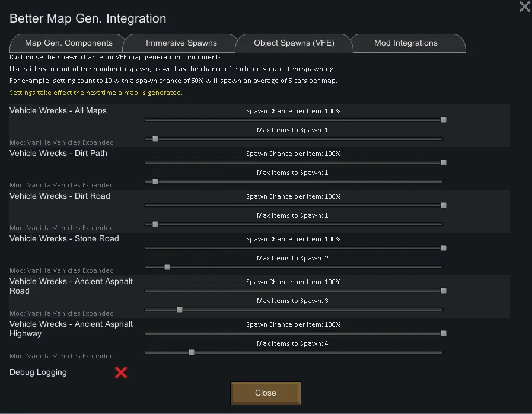The image size is (532, 414).
Task: Switch to the Map Gen. Components tab
Action: point(69,43)
